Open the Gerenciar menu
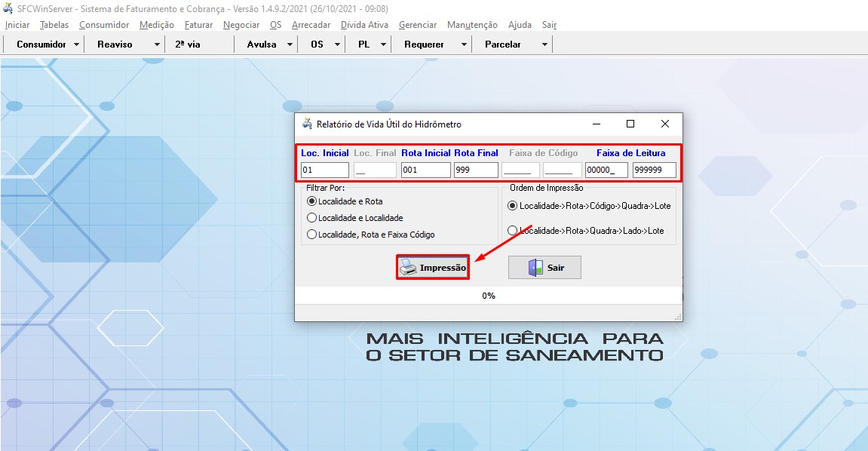The image size is (868, 451). click(x=418, y=25)
